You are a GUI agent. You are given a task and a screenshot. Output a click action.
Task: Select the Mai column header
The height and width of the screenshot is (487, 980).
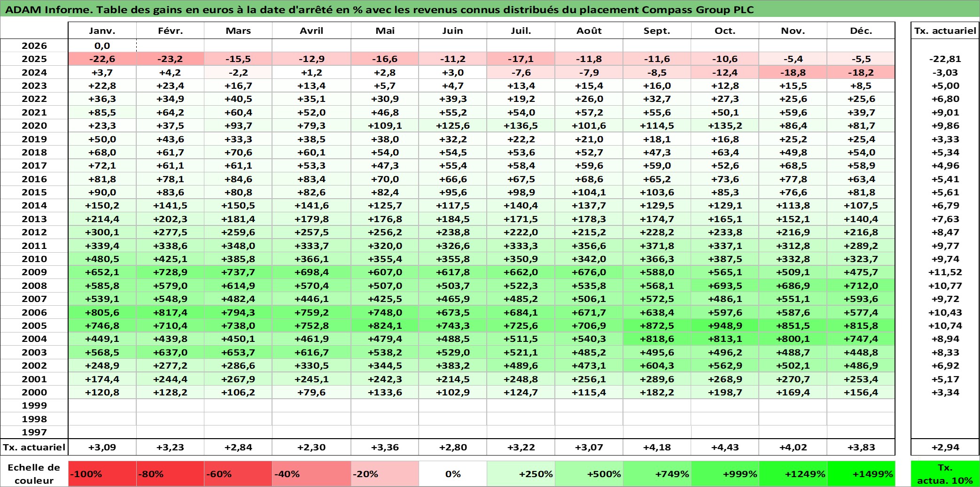[x=385, y=31]
